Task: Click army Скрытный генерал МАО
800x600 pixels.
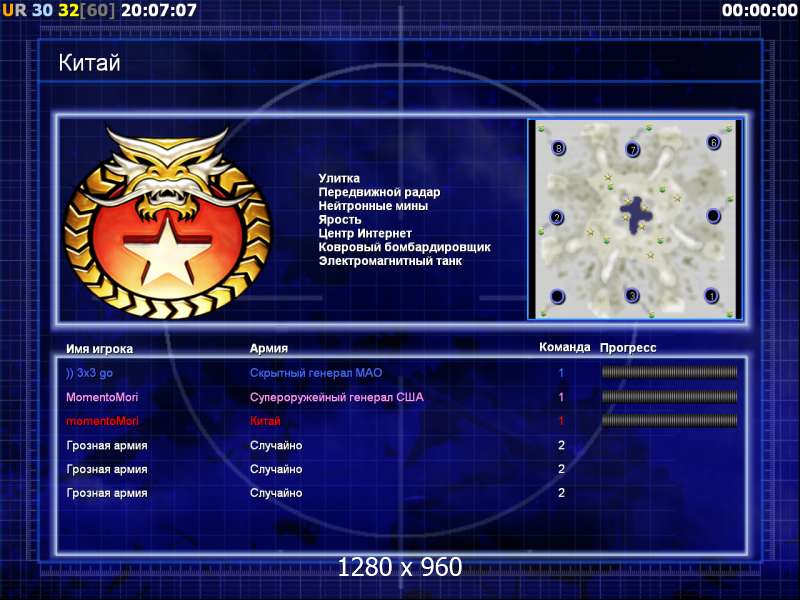Action: tap(316, 372)
